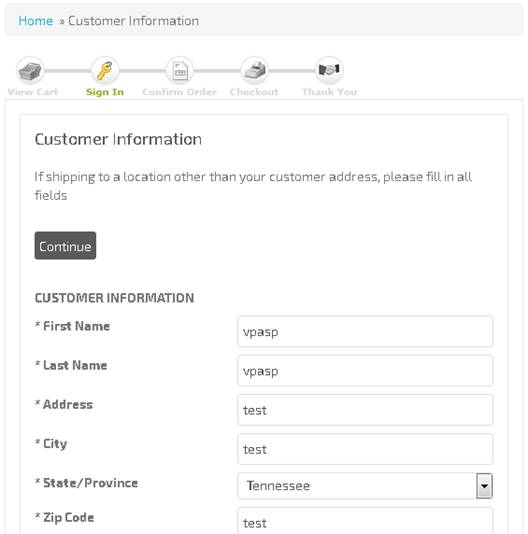Click the Confirm Order document icon
528x534 pixels.
180,70
